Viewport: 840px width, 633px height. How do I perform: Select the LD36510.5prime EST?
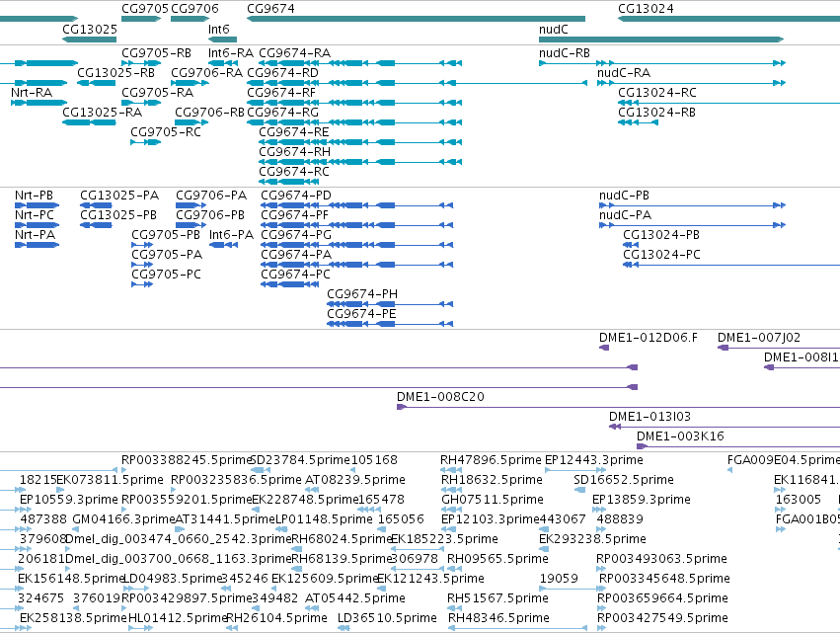(387, 618)
